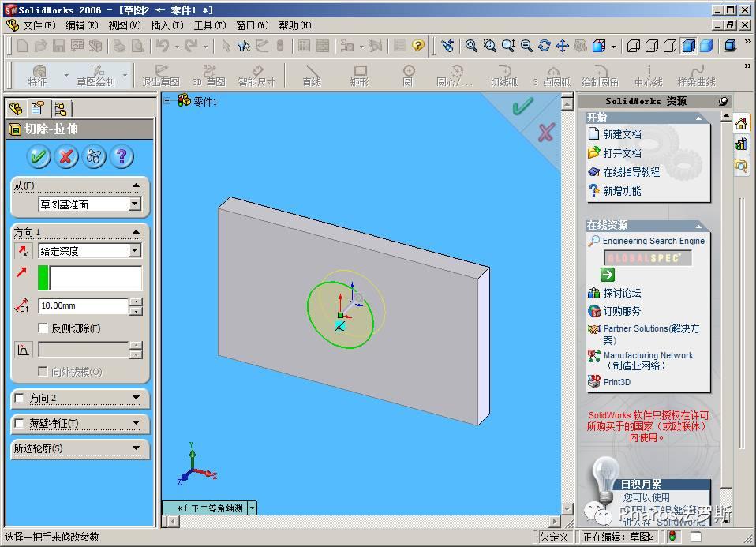This screenshot has width=756, height=547.
Task: Open the 插入 Insert menu
Action: point(167,25)
